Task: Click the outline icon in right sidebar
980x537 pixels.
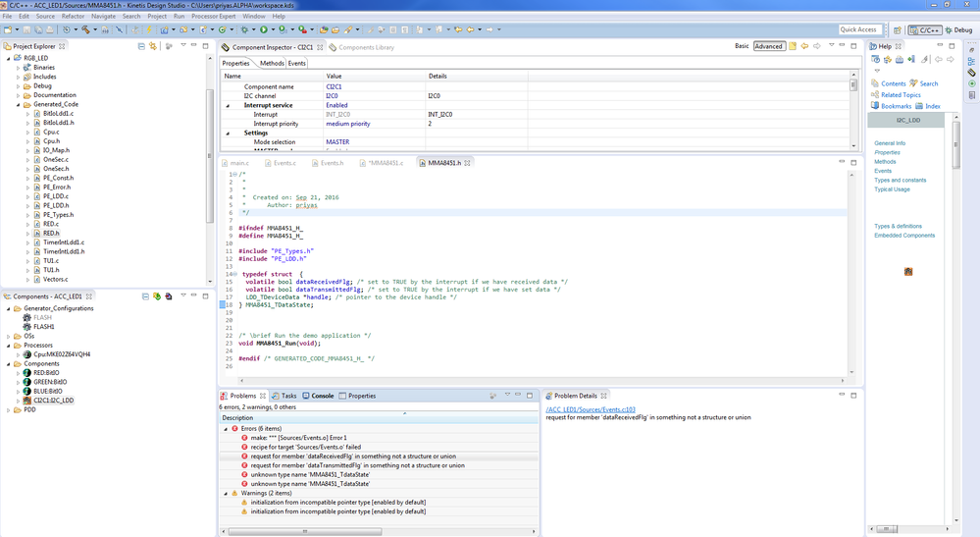Action: 971,61
